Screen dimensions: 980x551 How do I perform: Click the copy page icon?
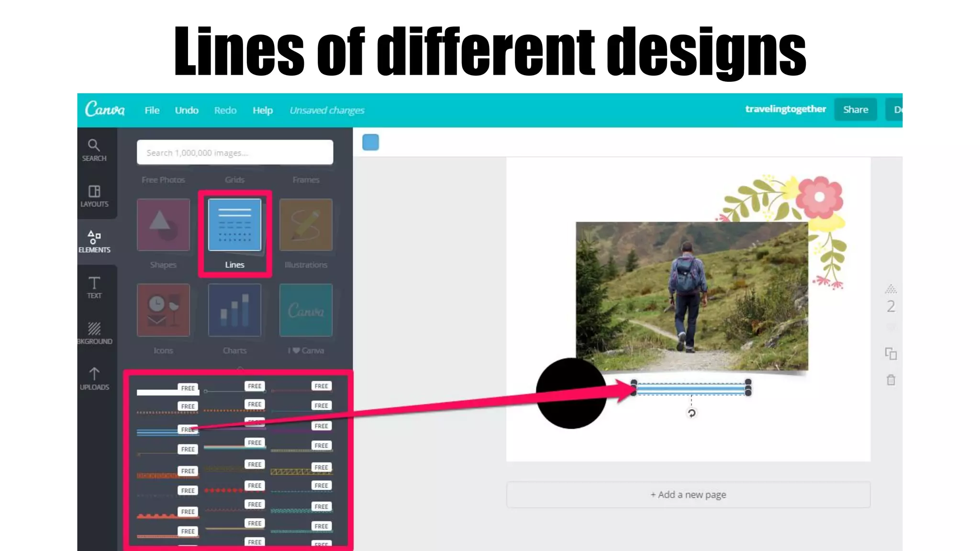(x=891, y=354)
